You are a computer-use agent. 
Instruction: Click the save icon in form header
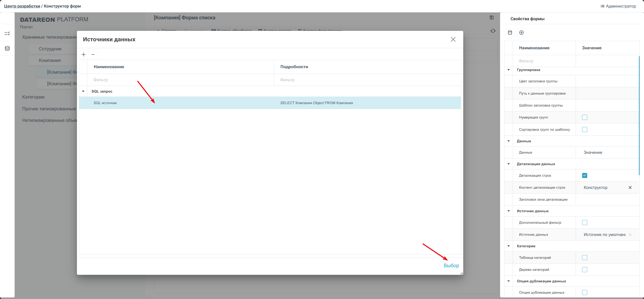pyautogui.click(x=491, y=18)
